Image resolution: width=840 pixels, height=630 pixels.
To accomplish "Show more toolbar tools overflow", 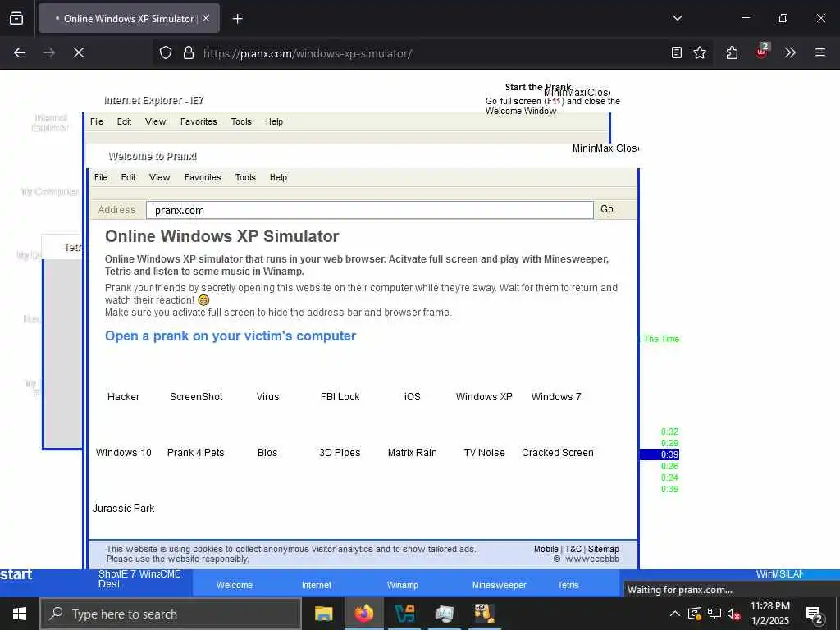I will coord(790,52).
